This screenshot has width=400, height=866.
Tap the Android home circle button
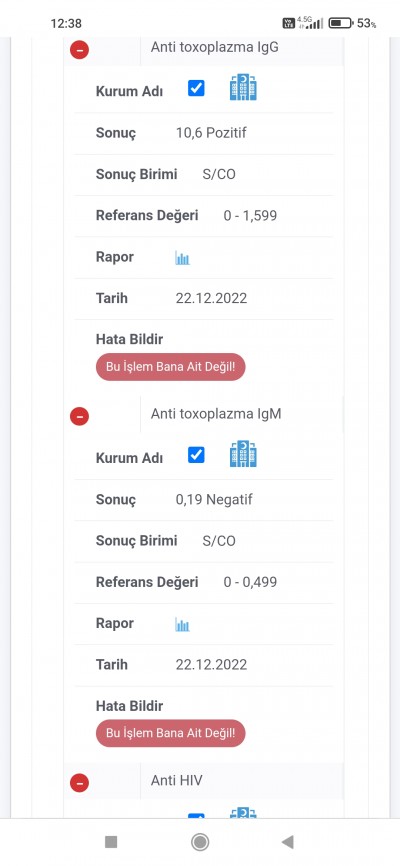tap(200, 842)
